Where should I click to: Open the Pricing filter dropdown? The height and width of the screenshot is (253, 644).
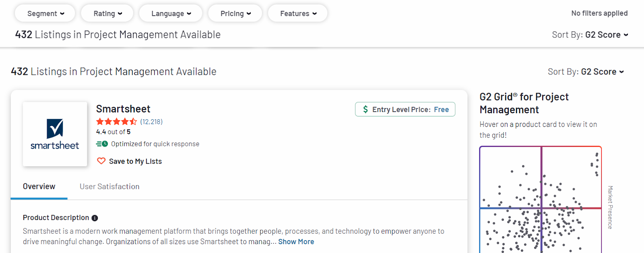(x=235, y=13)
